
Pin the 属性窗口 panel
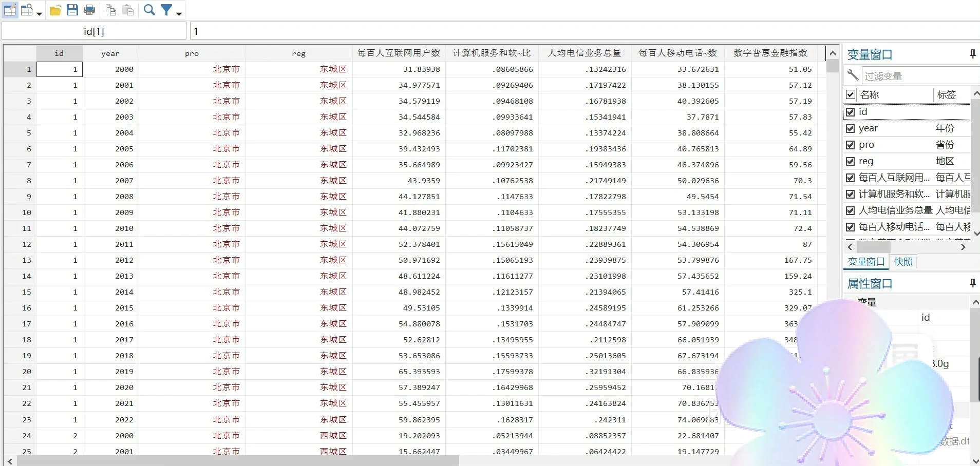pyautogui.click(x=972, y=283)
